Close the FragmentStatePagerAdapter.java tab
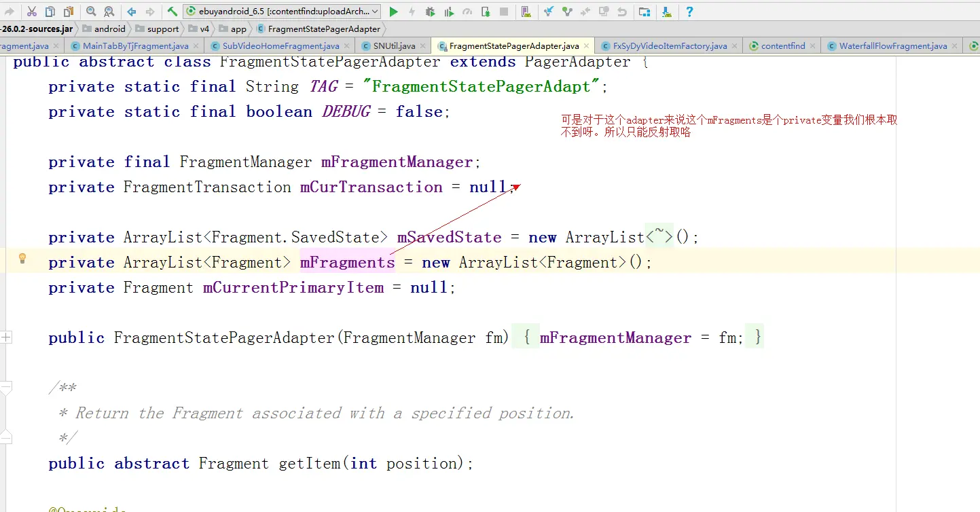The width and height of the screenshot is (980, 512). click(x=586, y=46)
